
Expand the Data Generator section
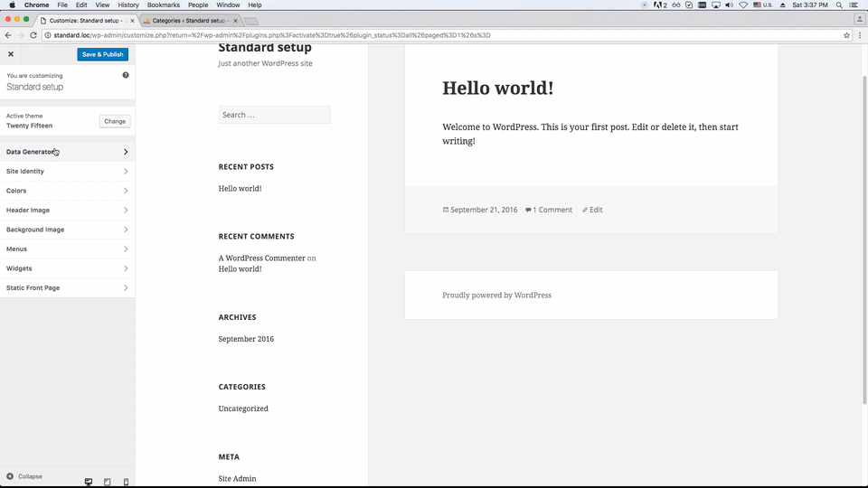pos(67,152)
